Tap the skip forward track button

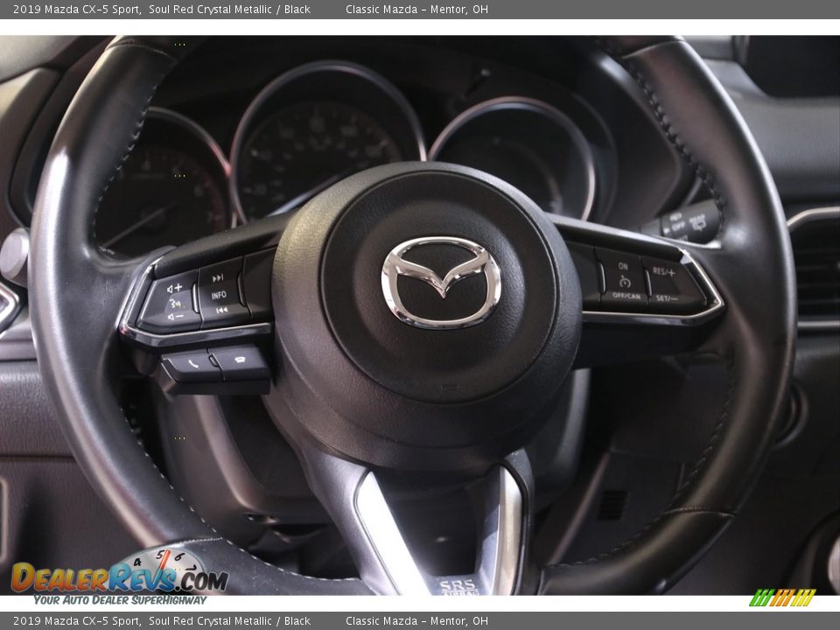tap(218, 278)
